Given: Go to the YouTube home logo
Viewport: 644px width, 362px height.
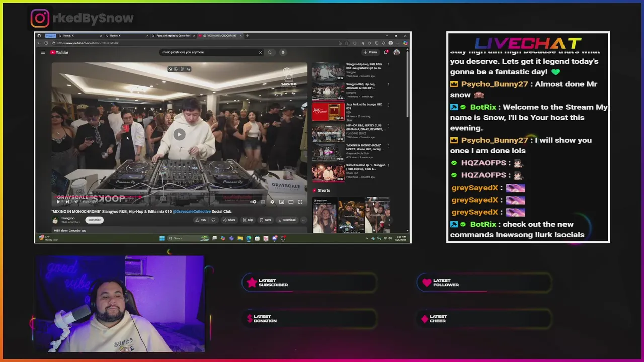Looking at the screenshot, I should click(59, 52).
